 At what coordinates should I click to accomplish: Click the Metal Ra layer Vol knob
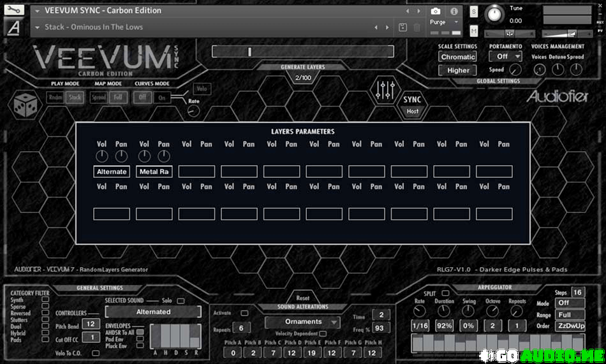click(x=144, y=156)
